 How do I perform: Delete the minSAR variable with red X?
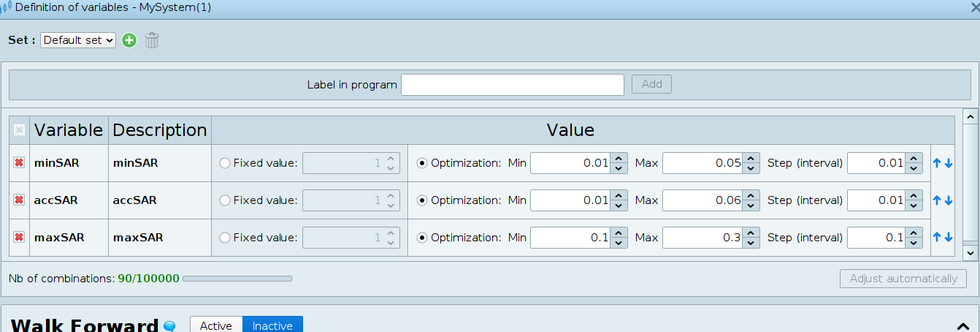point(19,163)
